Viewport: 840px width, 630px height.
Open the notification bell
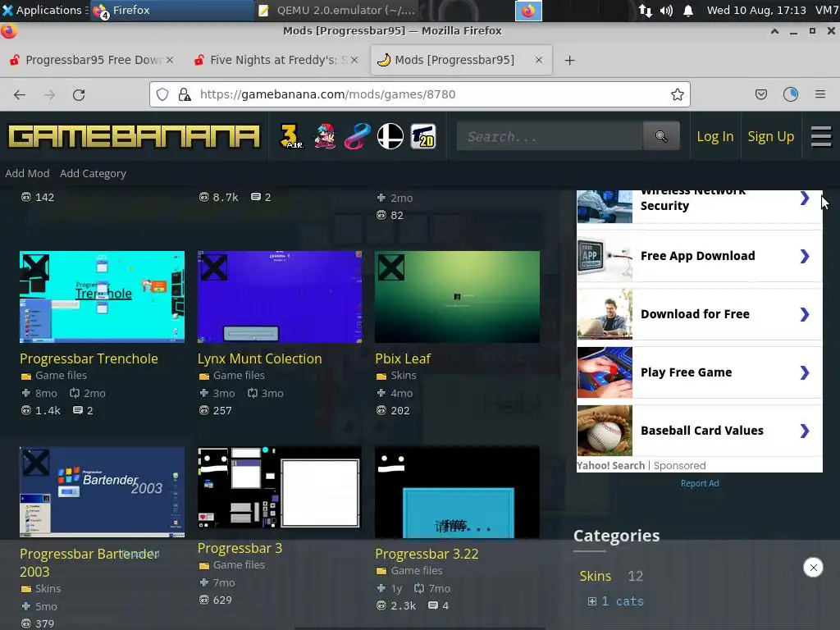(688, 11)
